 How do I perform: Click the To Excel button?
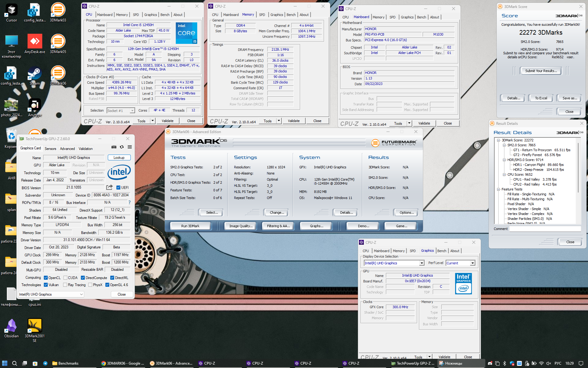(x=541, y=98)
